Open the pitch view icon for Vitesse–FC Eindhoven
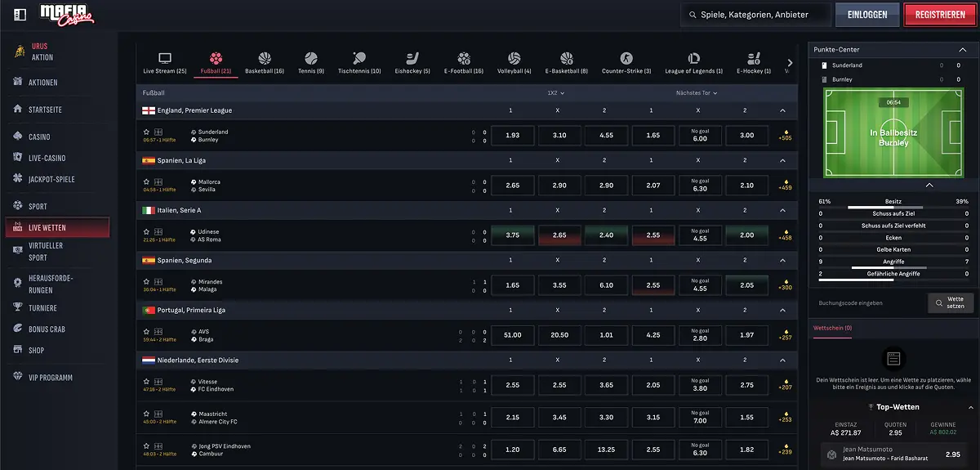The image size is (980, 470). pyautogui.click(x=158, y=382)
